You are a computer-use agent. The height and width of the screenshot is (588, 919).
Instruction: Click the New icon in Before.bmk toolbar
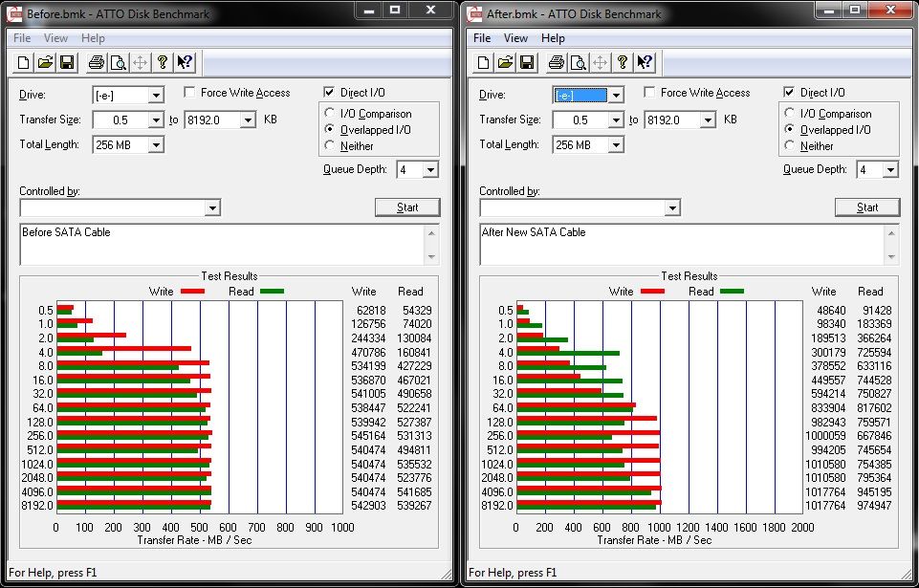(24, 62)
